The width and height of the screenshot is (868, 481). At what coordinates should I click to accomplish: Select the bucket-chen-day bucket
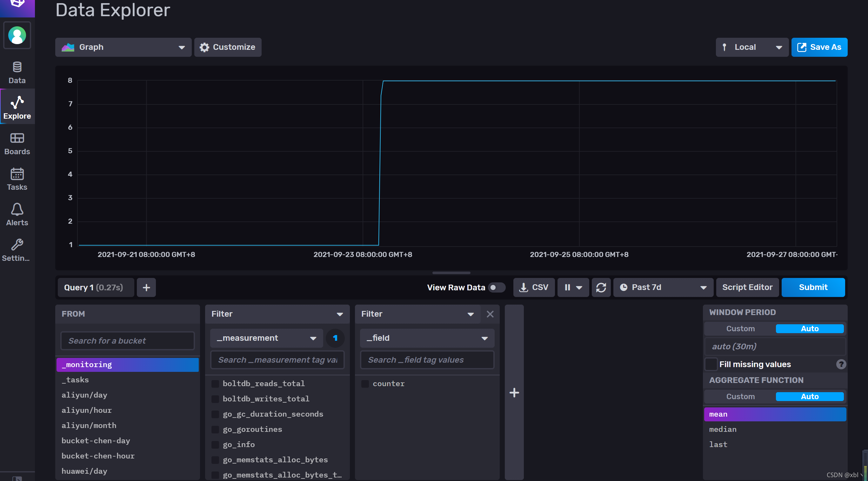click(127, 441)
